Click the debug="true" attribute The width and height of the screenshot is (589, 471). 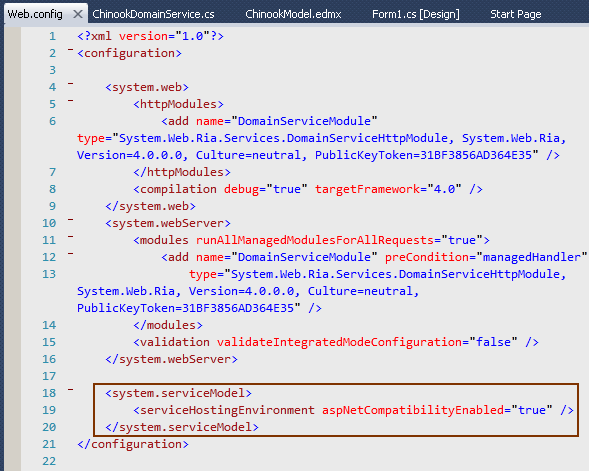266,189
